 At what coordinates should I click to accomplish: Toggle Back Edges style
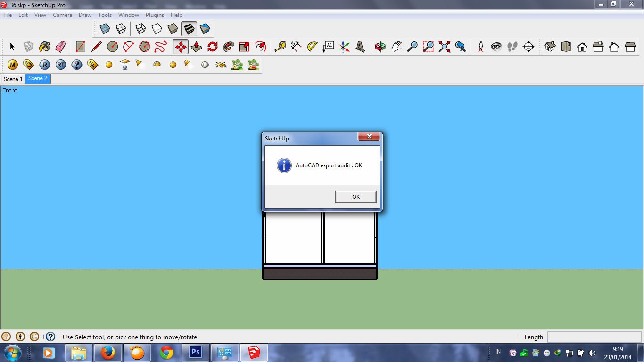tap(121, 29)
